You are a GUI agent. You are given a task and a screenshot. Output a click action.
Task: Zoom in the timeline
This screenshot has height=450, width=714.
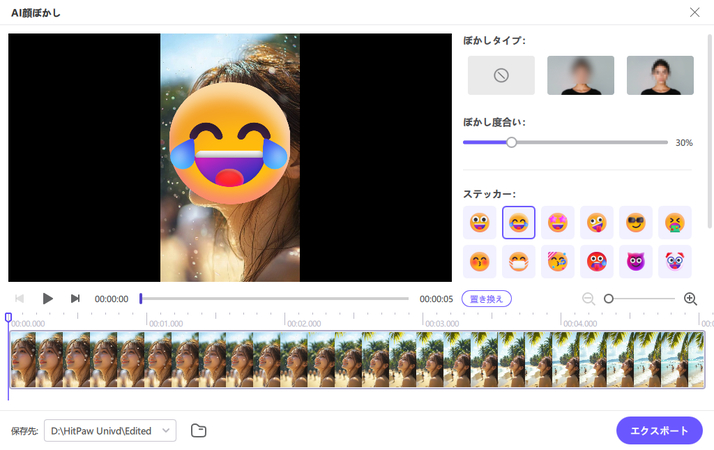690,299
